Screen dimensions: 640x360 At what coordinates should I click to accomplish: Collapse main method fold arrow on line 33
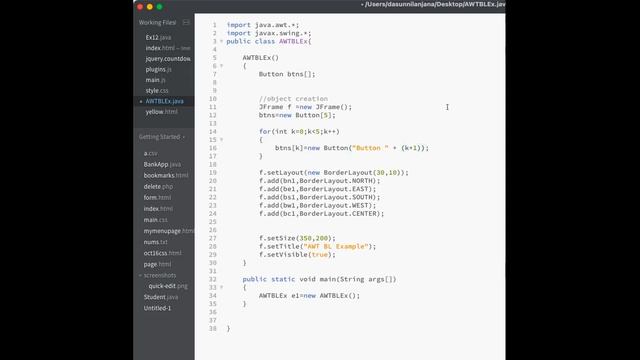[x=222, y=287]
